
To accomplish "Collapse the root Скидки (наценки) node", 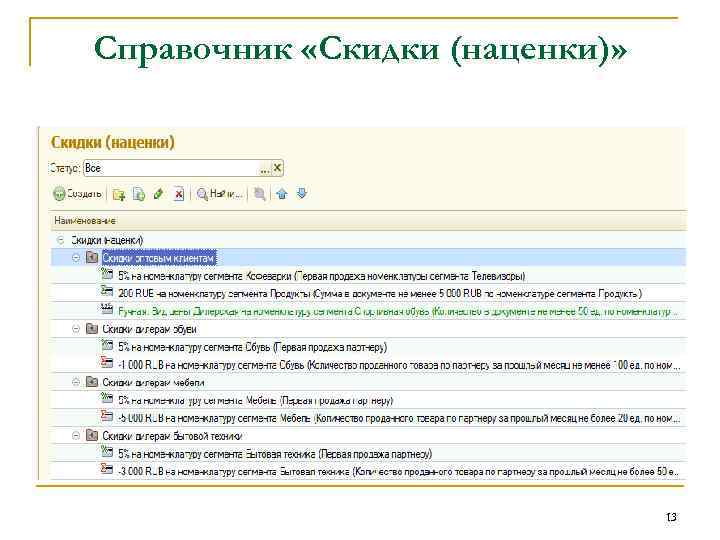I will [60, 240].
